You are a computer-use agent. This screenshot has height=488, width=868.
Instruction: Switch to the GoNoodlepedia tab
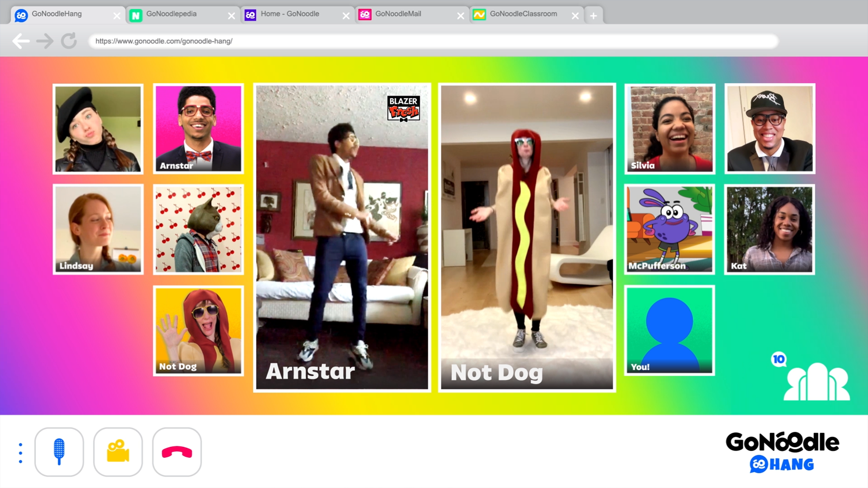(x=171, y=14)
